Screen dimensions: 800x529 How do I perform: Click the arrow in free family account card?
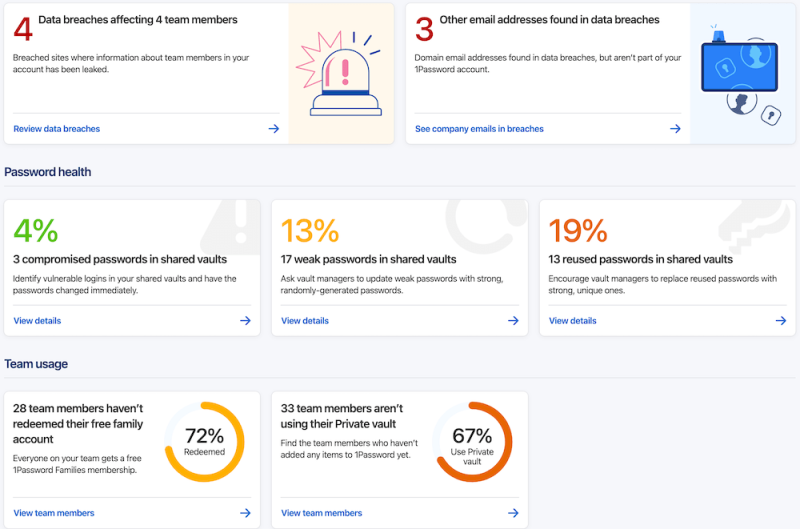click(x=245, y=513)
